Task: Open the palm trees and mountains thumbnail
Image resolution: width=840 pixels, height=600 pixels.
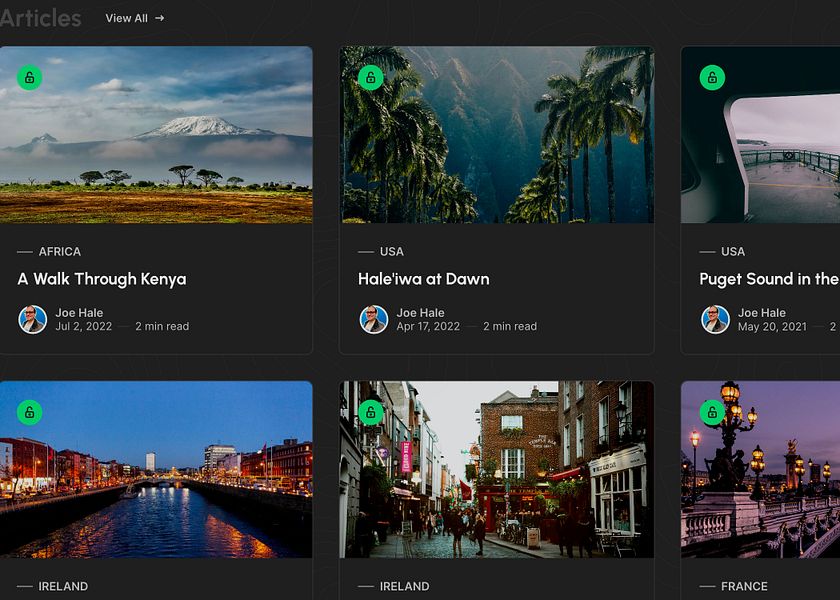Action: [497, 134]
